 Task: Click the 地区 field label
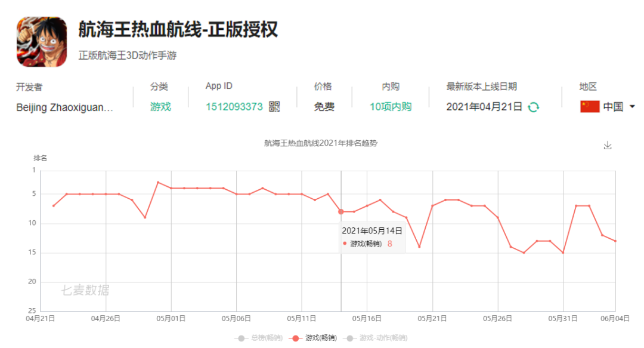(x=588, y=87)
